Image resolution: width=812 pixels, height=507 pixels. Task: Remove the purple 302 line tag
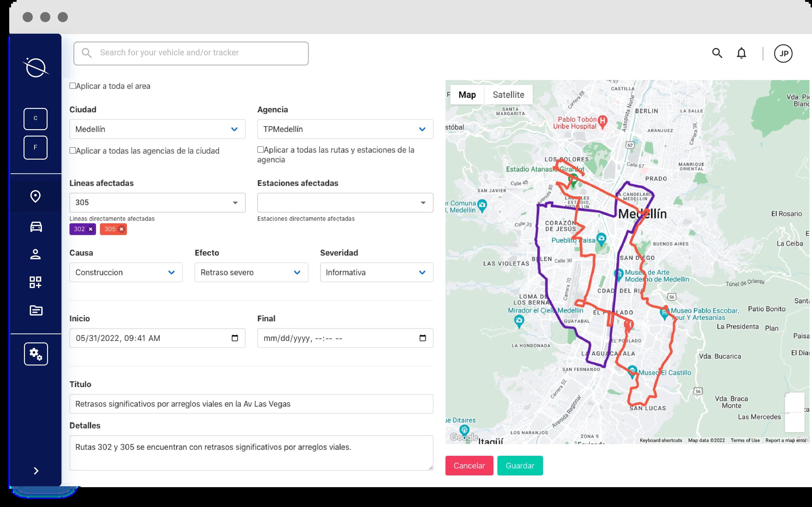tap(91, 229)
